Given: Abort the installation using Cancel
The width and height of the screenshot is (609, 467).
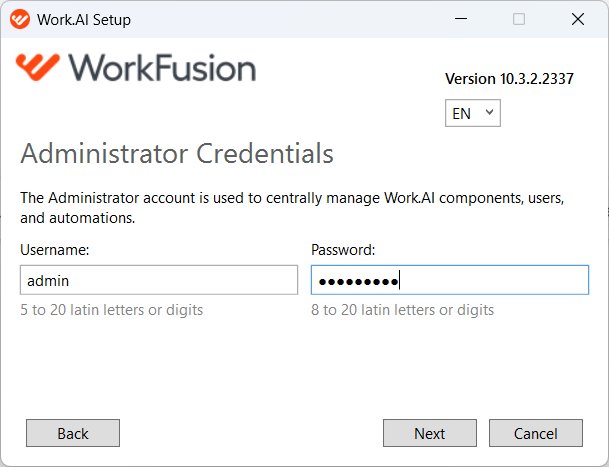Looking at the screenshot, I should 536,433.
